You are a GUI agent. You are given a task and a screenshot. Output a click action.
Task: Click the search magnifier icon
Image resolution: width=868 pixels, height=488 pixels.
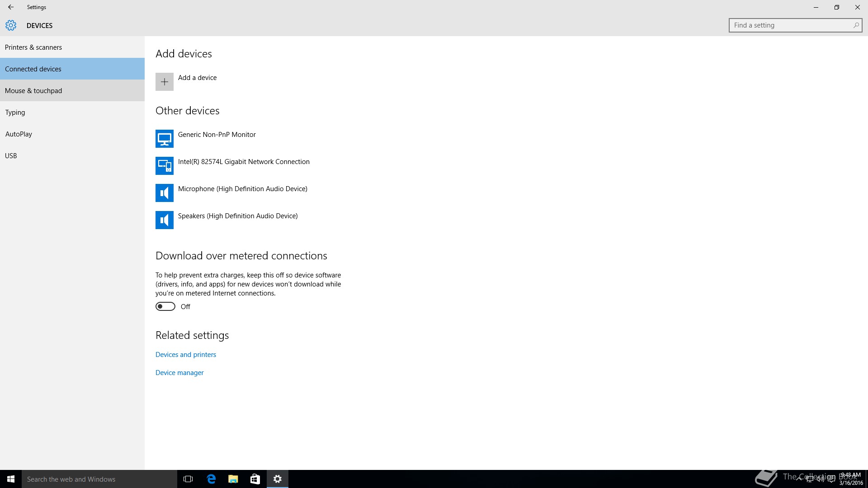856,25
